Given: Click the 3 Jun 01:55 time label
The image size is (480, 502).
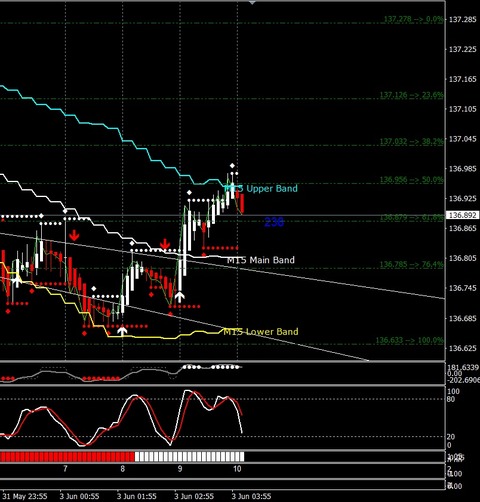Looking at the screenshot, I should (137, 496).
